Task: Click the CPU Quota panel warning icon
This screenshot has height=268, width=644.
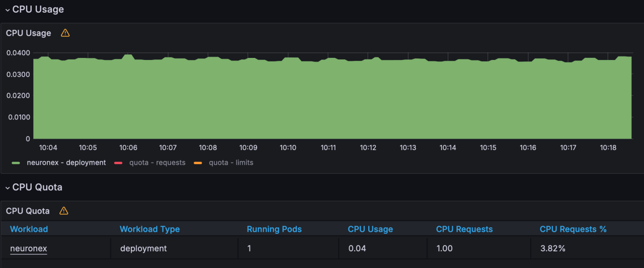Action: [64, 211]
